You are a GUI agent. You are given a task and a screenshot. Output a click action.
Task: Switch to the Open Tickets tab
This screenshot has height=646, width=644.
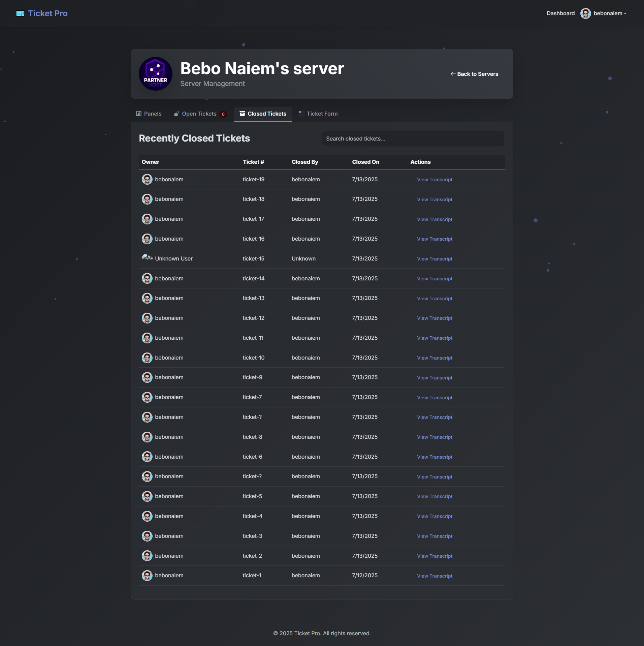(199, 114)
